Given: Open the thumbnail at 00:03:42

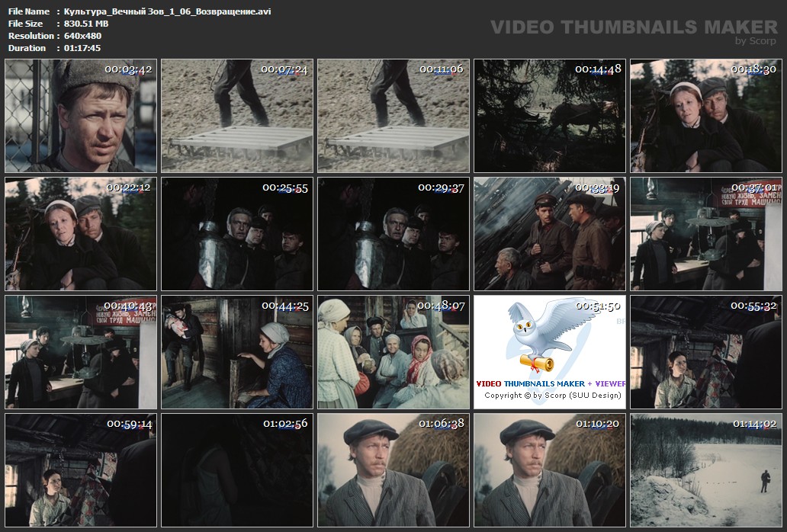Looking at the screenshot, I should [x=81, y=116].
